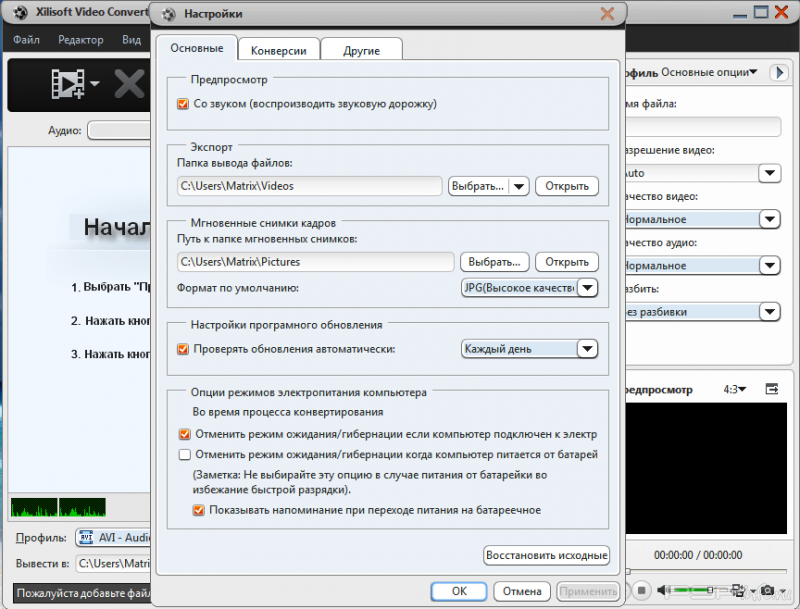Click 'Открыть' for the output folder
800x609 pixels.
tap(567, 186)
